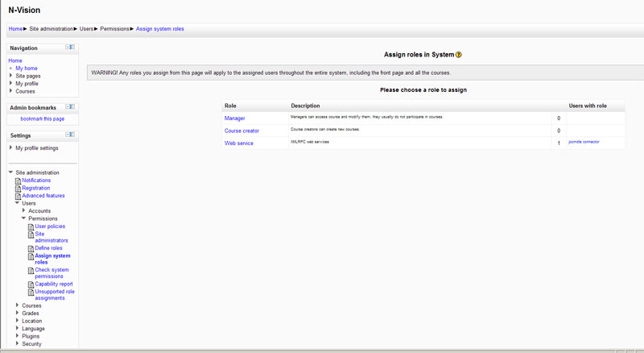Click the page icon beside Registration
Screen dimensions: 644x353
point(18,189)
